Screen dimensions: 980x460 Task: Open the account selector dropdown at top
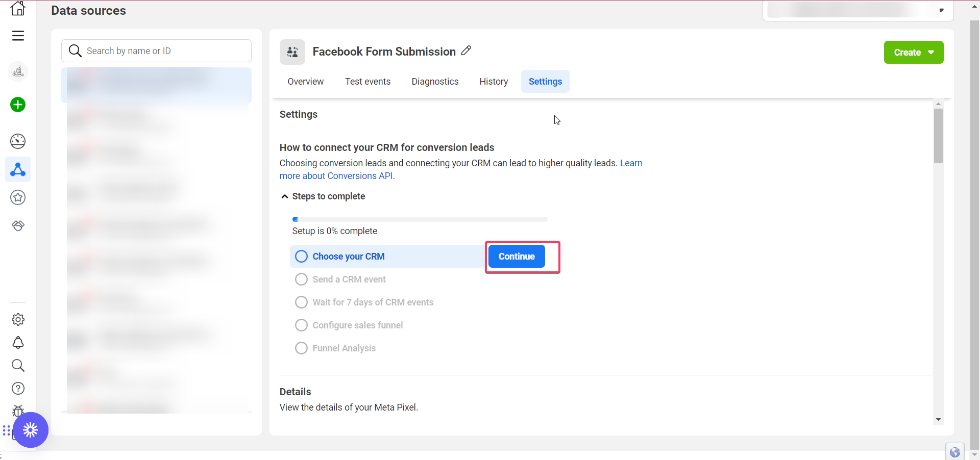click(858, 10)
